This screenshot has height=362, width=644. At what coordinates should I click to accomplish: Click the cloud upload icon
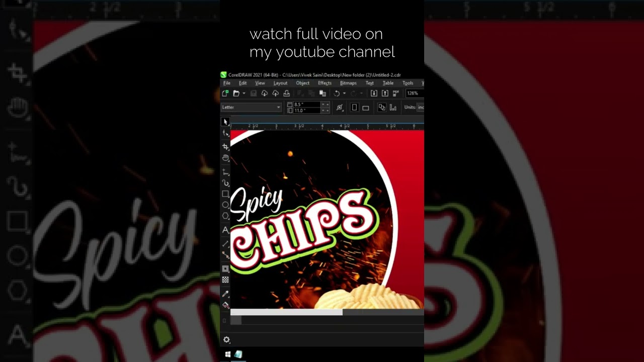(x=275, y=94)
